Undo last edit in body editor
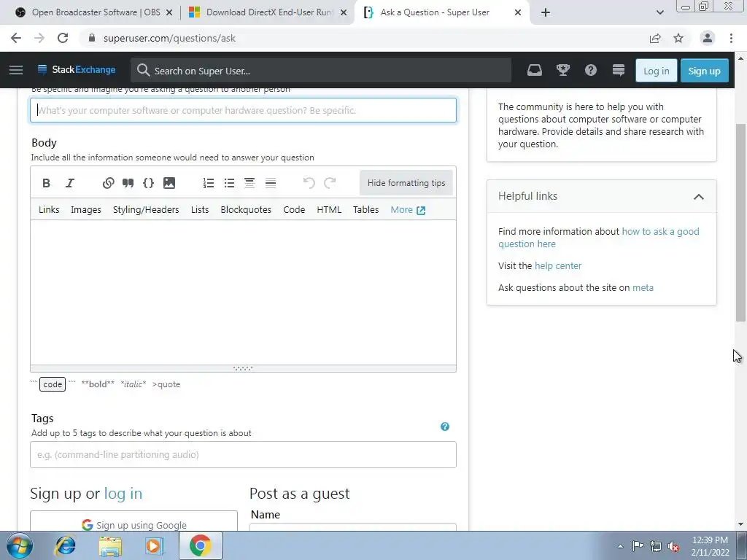Image resolution: width=747 pixels, height=560 pixels. 309,183
